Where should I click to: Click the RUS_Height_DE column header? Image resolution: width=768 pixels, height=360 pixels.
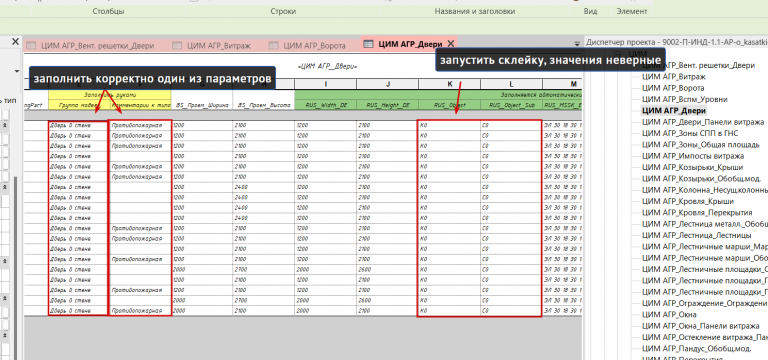click(x=387, y=105)
